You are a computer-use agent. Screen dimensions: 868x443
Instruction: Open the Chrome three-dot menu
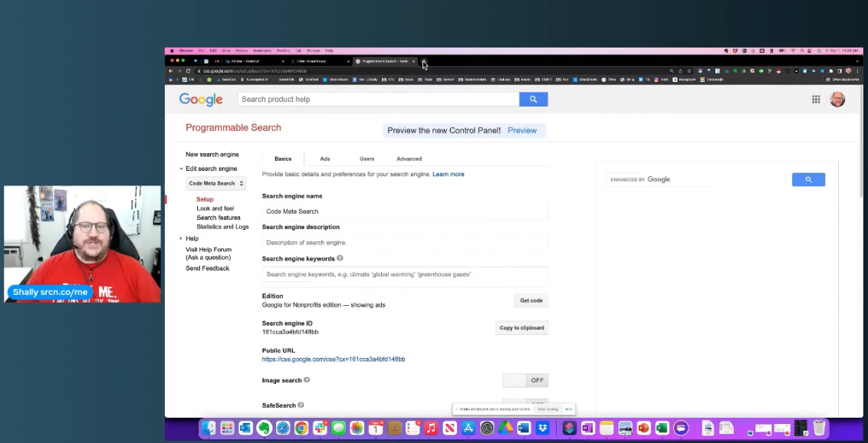857,71
